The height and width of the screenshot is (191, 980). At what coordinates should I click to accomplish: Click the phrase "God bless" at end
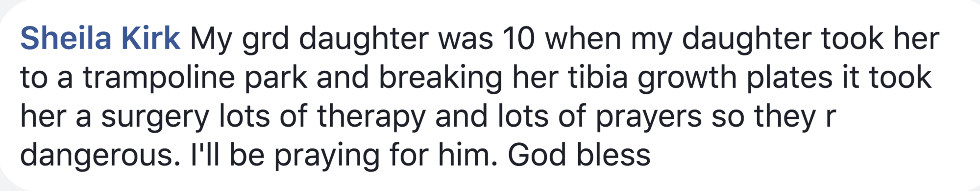click(x=579, y=155)
